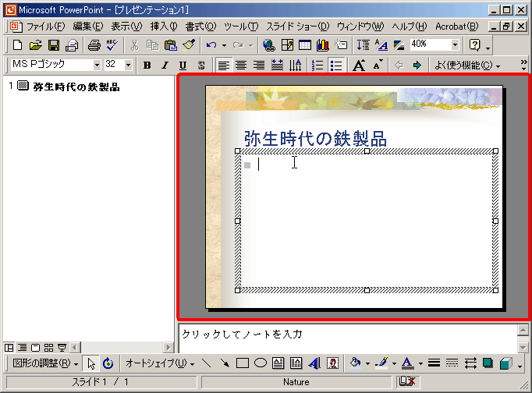
Task: Apply line color with the brush icon
Action: (x=382, y=363)
